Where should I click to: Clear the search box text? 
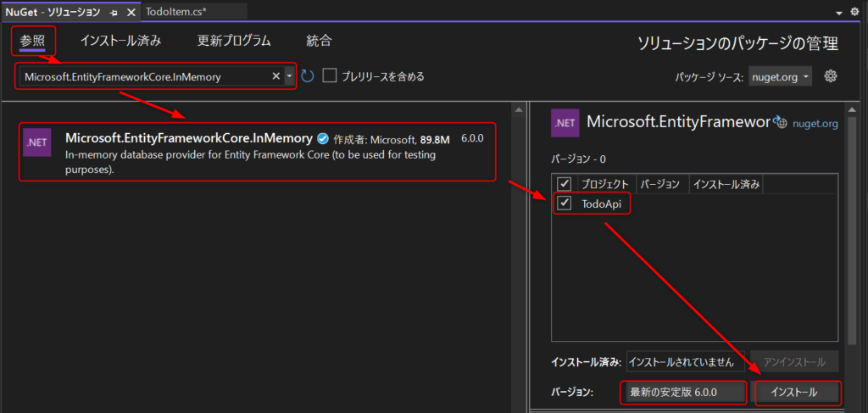275,76
